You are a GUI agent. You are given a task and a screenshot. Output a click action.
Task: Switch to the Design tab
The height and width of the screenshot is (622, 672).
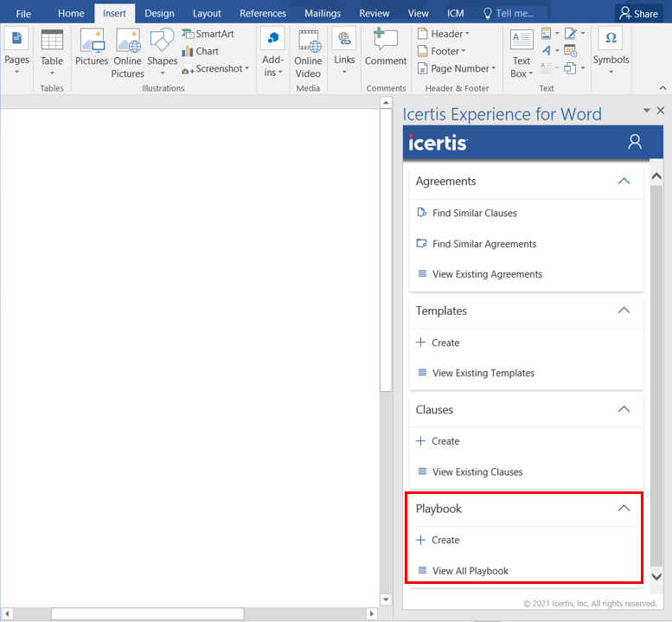(159, 13)
